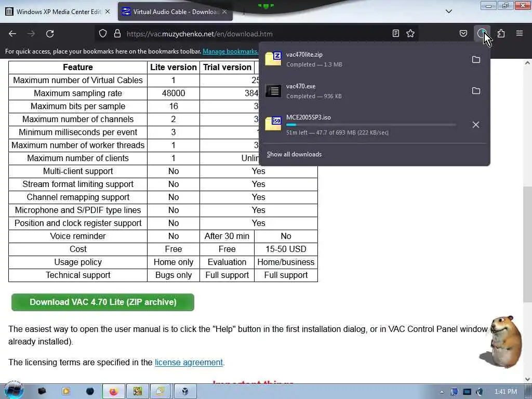Click Show all downloads
Image resolution: width=532 pixels, height=399 pixels.
(294, 154)
